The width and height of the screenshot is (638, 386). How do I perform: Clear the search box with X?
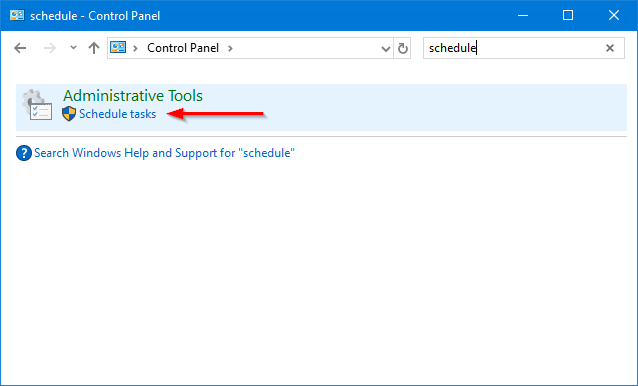[x=610, y=48]
